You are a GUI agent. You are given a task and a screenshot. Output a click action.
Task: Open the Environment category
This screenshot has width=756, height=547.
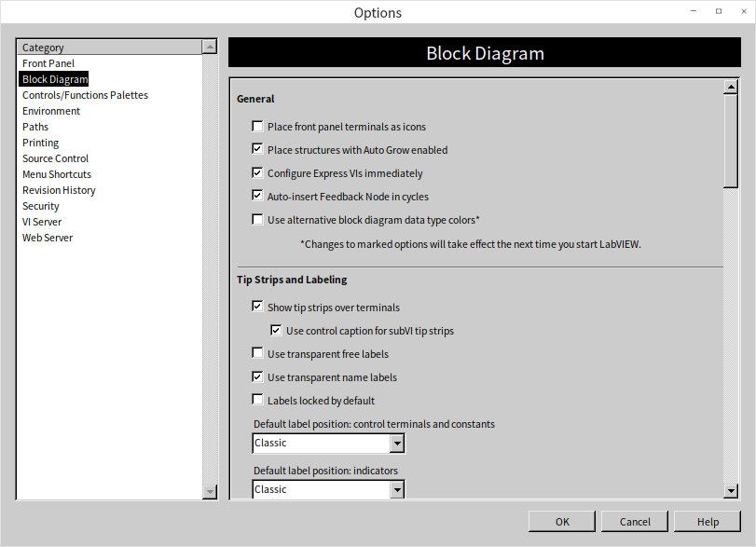51,111
